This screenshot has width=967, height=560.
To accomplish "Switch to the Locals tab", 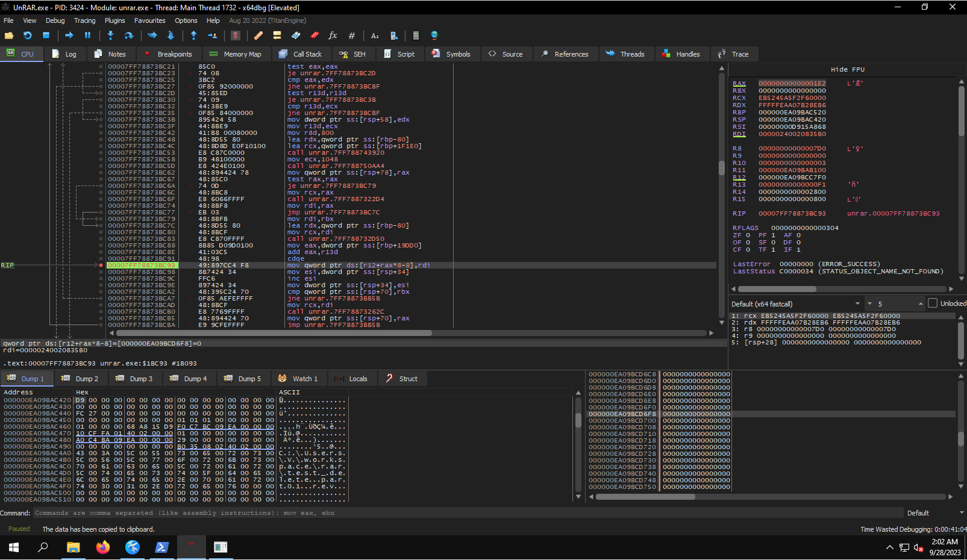I will pyautogui.click(x=351, y=379).
